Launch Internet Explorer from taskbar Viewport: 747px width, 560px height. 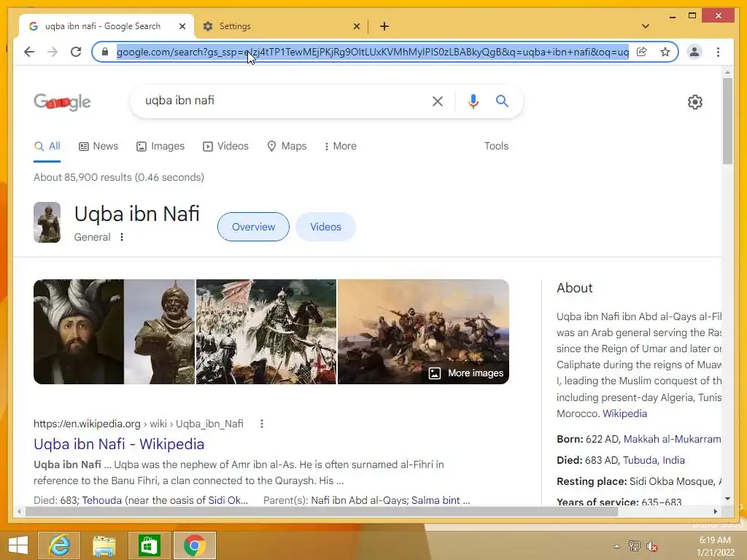[59, 545]
